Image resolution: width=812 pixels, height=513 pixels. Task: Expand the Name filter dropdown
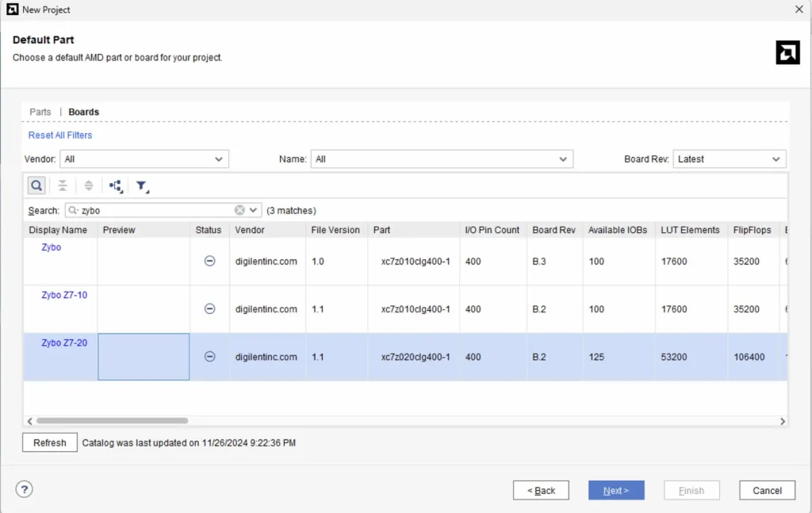tap(442, 159)
